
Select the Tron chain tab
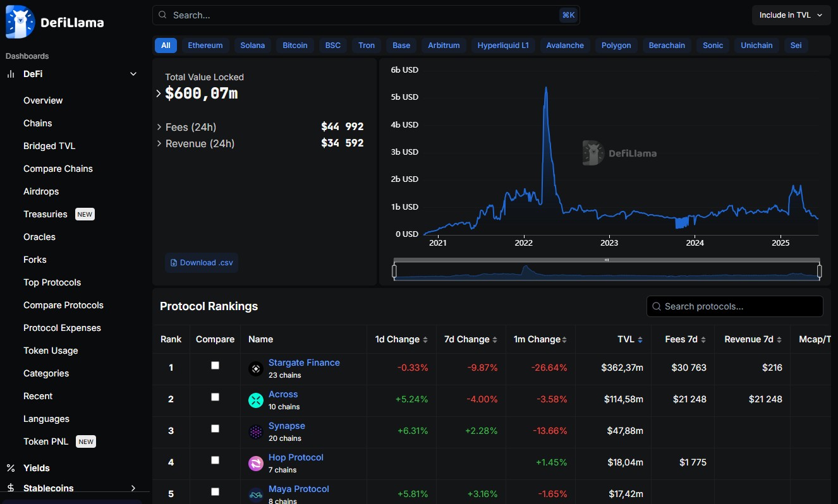click(367, 45)
